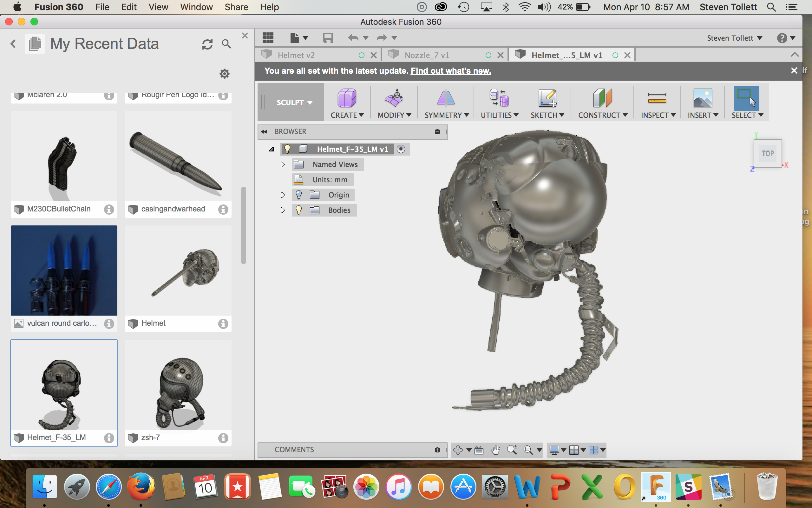
Task: Open Viewports layout dropdown
Action: tap(597, 450)
